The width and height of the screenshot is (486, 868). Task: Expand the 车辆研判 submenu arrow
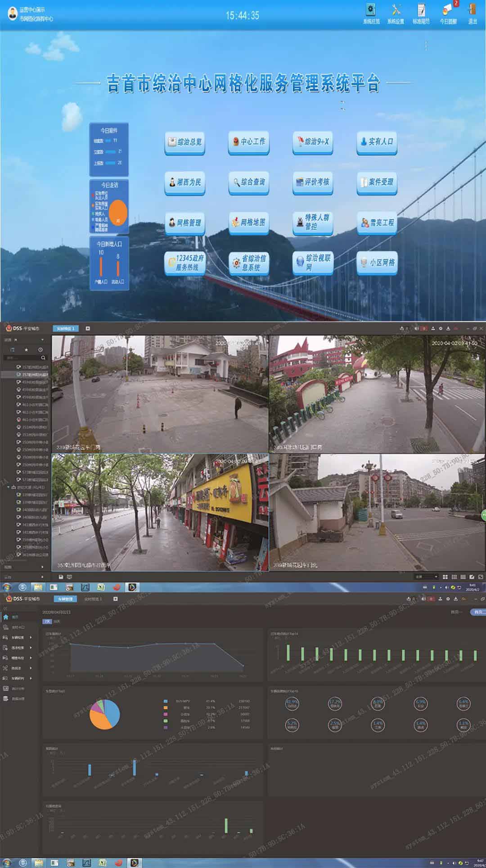pyautogui.click(x=31, y=678)
